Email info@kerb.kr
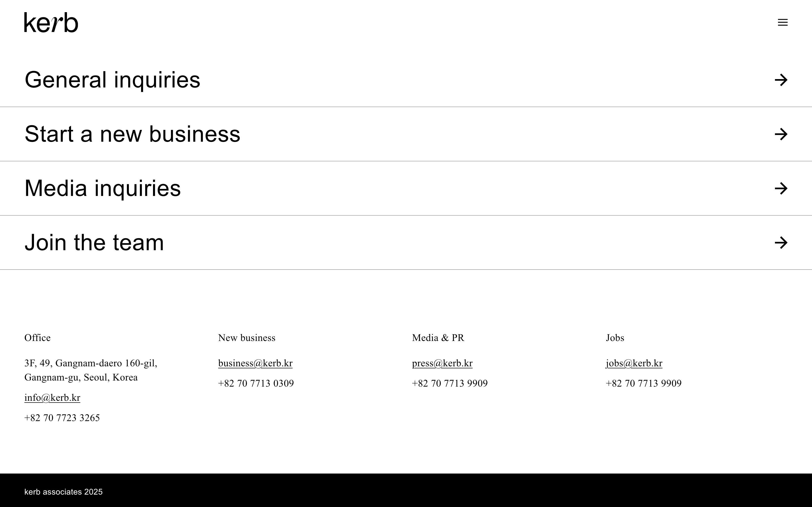The width and height of the screenshot is (812, 507). [x=52, y=398]
